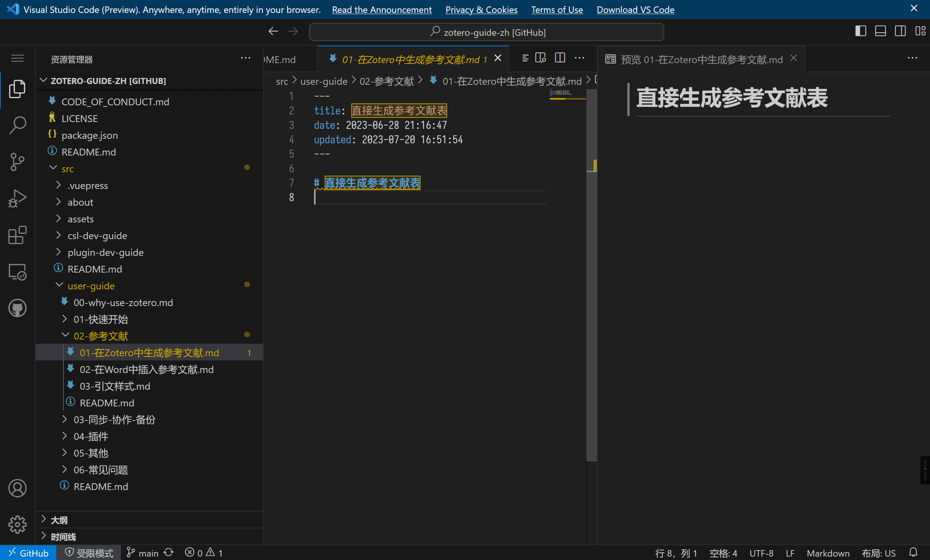The image size is (930, 560).
Task: Toggle the primary sidebar visibility
Action: [860, 31]
